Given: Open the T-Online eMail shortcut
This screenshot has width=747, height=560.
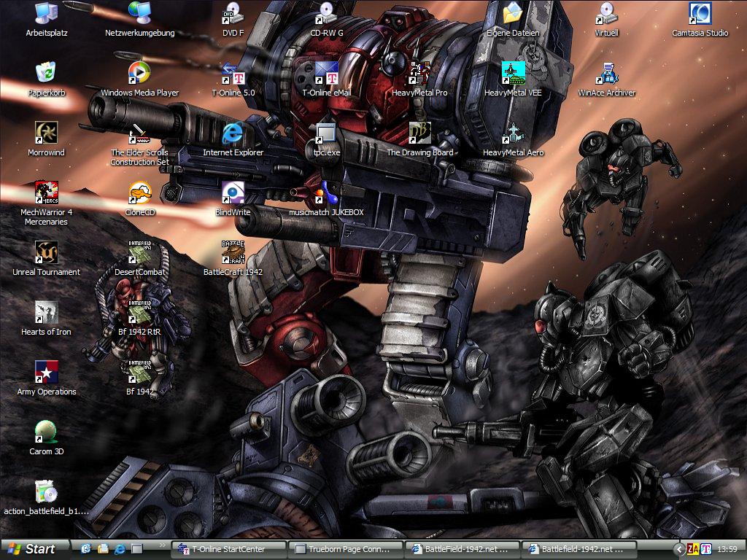Looking at the screenshot, I should pos(326,79).
